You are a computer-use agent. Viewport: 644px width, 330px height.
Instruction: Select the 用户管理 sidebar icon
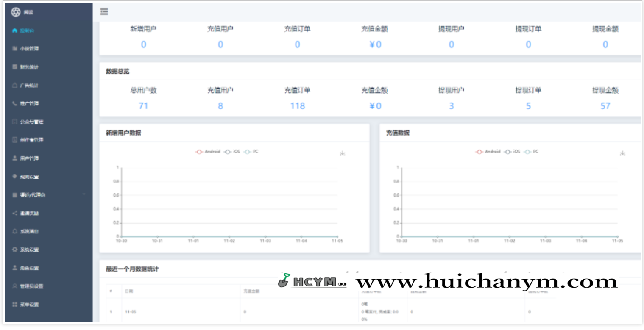tap(14, 158)
